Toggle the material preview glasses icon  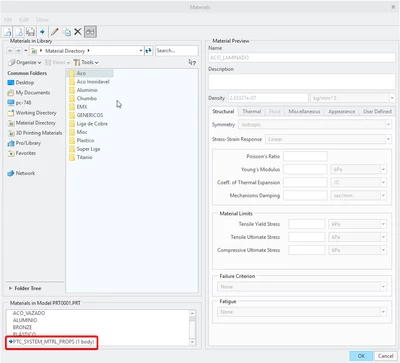(90, 32)
